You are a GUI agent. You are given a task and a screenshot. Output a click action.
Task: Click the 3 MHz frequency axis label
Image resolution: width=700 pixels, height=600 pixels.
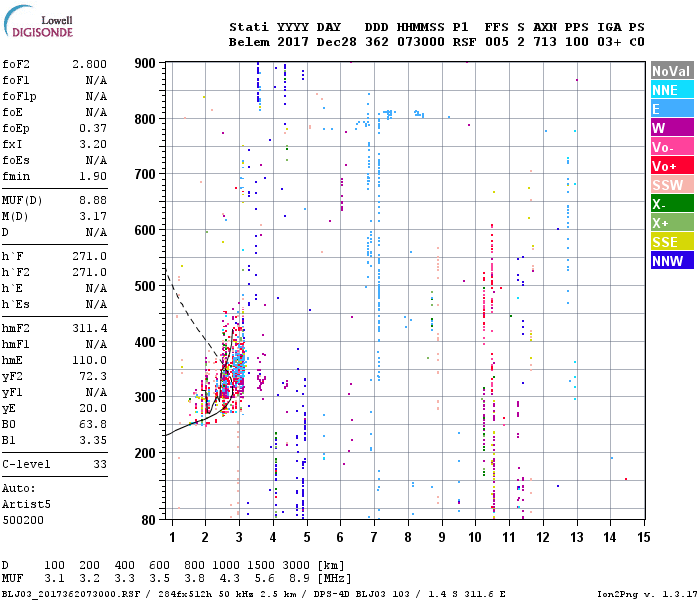tap(239, 537)
